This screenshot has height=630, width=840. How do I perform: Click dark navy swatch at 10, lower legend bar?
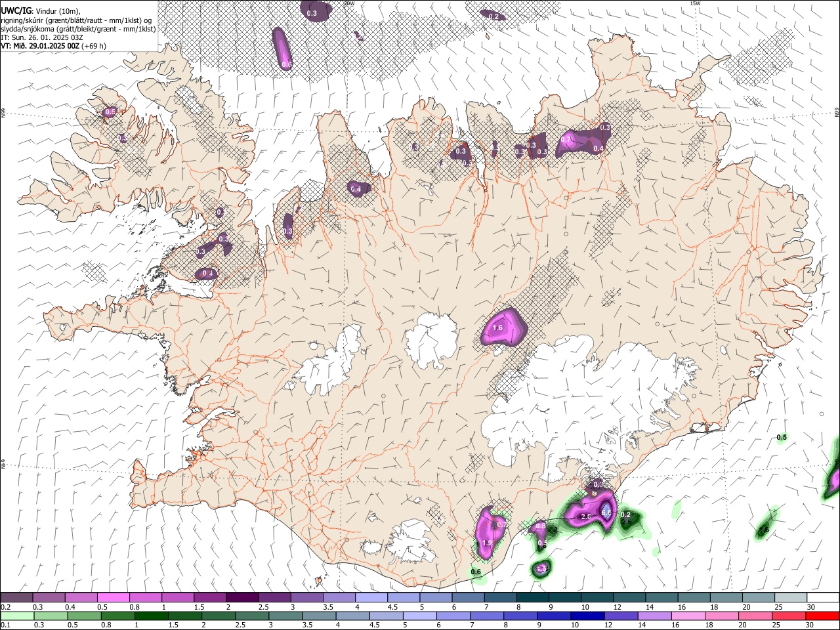pyautogui.click(x=587, y=616)
